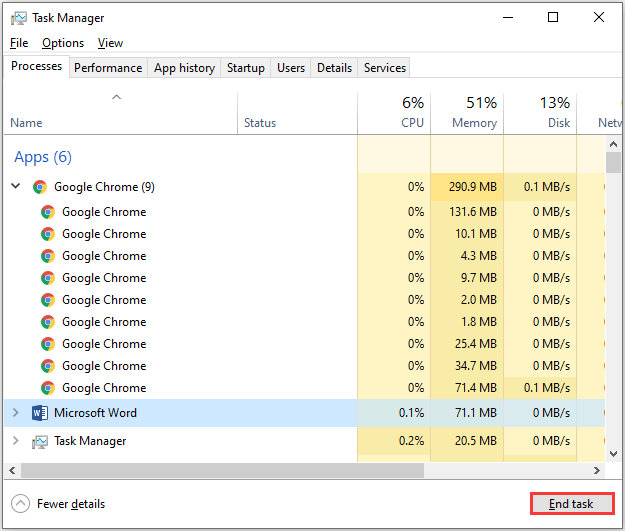Select the Microsoft Word row name
The width and height of the screenshot is (625, 531).
(x=95, y=413)
